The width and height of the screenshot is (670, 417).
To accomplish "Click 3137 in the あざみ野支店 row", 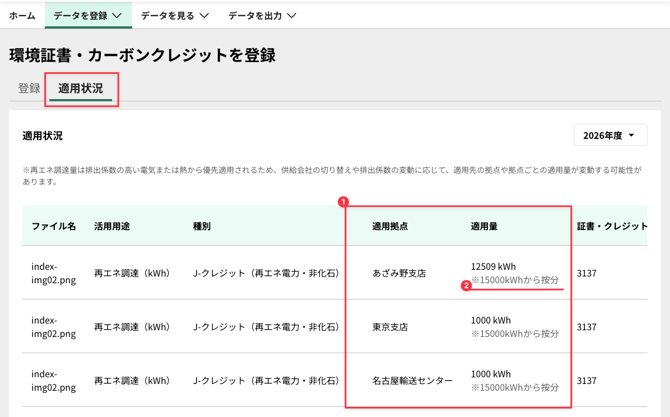I will 587,273.
